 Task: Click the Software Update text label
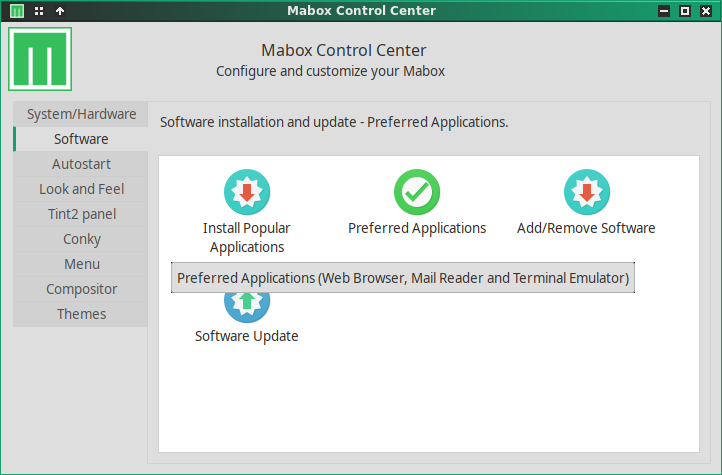click(246, 336)
